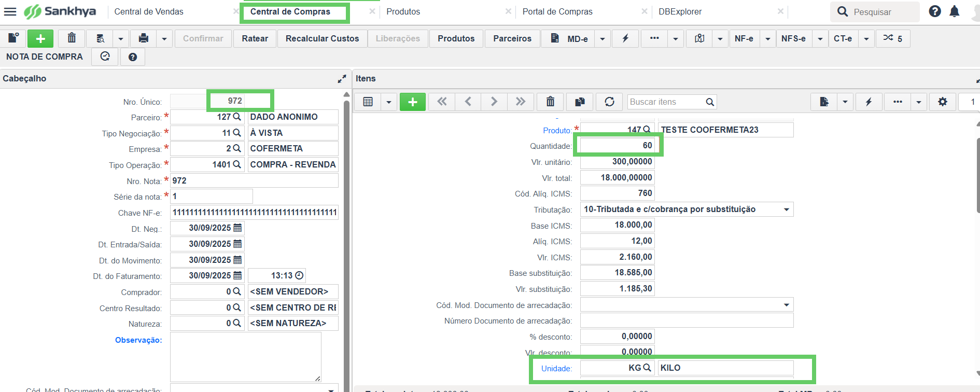Viewport: 980px width, 392px height.
Task: Open notifications bell
Action: coord(954,11)
